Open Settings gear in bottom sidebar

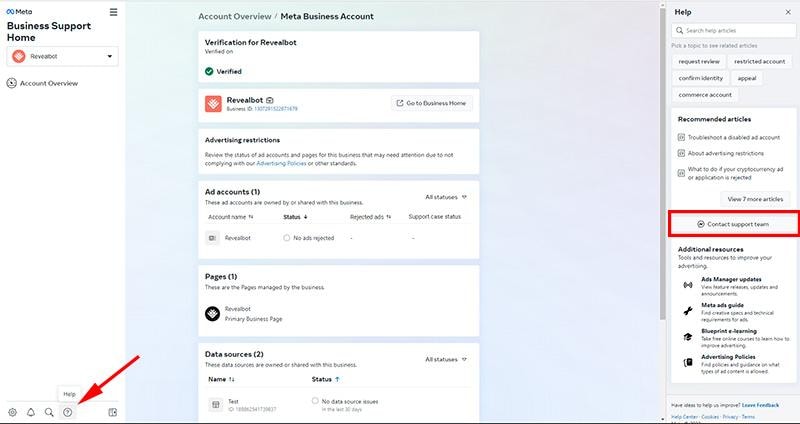click(x=12, y=412)
